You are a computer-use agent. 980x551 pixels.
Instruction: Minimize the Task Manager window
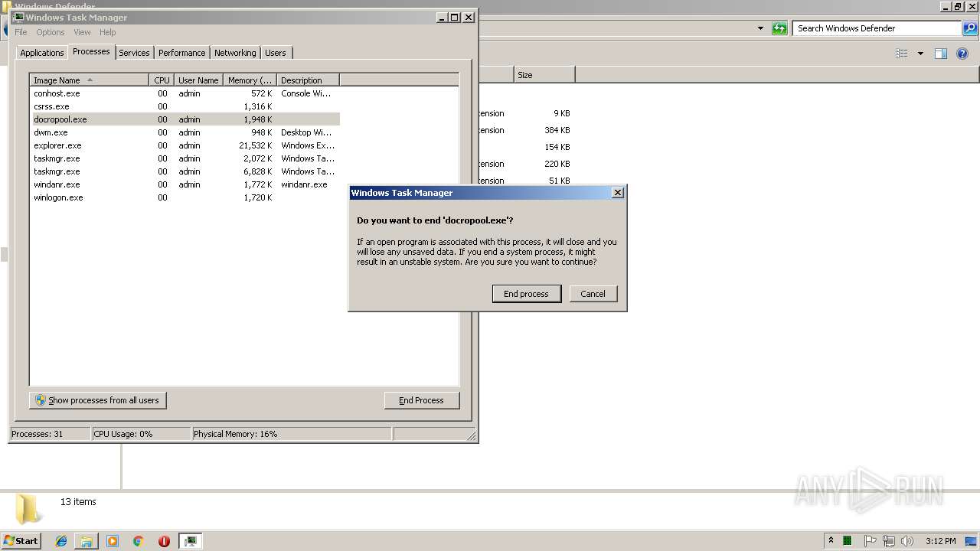(x=443, y=17)
